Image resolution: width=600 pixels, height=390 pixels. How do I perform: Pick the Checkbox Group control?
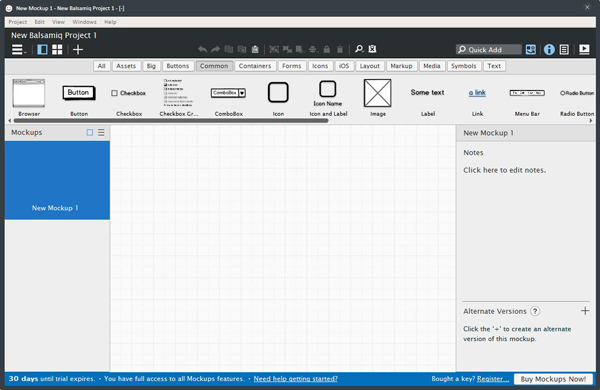(x=179, y=97)
